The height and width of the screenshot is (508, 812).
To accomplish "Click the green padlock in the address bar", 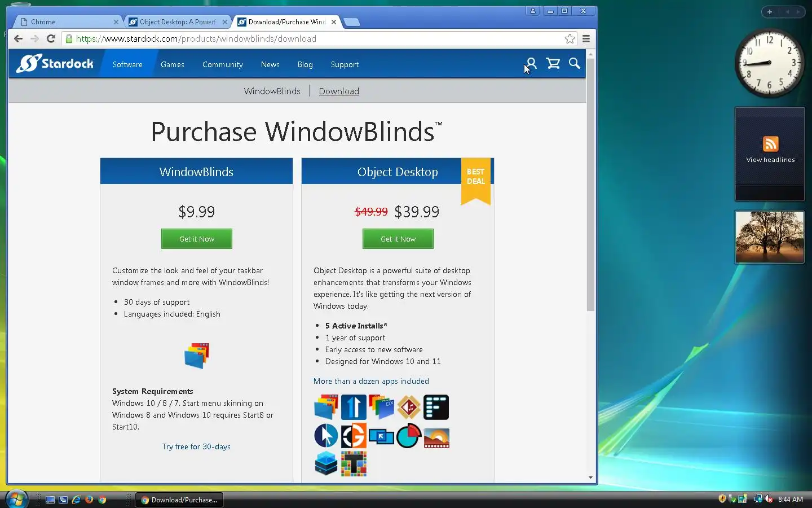I will click(69, 38).
